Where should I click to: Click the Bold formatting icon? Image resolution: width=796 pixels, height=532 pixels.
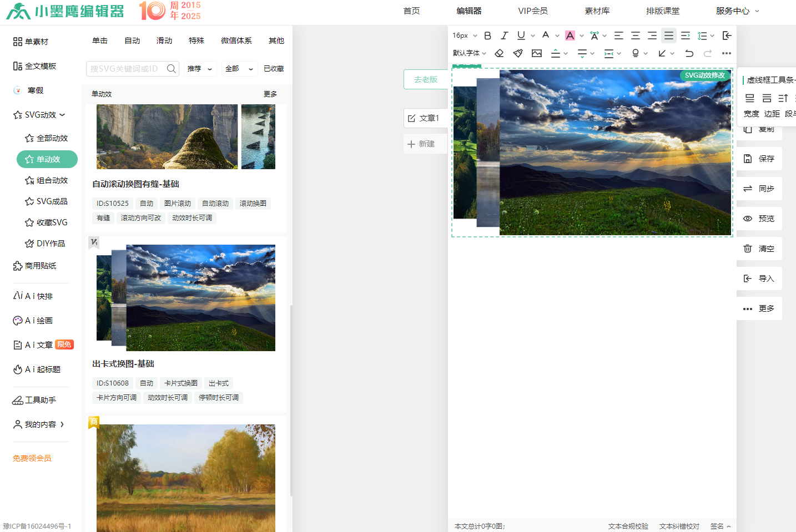tap(487, 36)
